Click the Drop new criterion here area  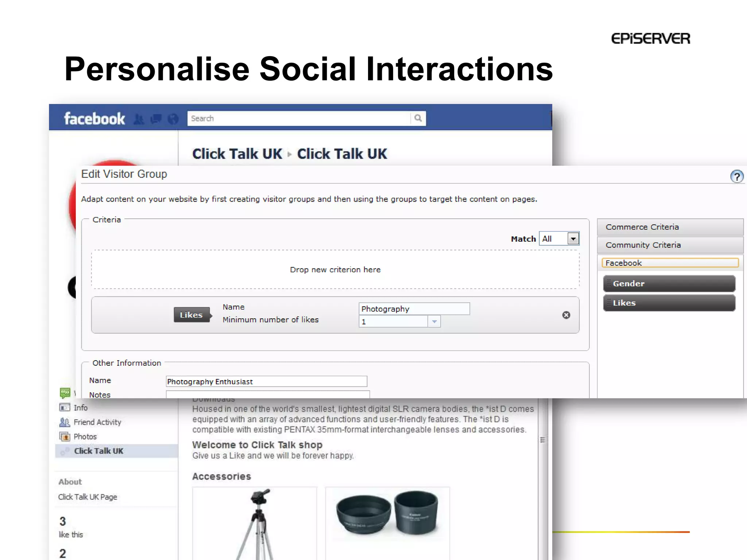(x=335, y=269)
